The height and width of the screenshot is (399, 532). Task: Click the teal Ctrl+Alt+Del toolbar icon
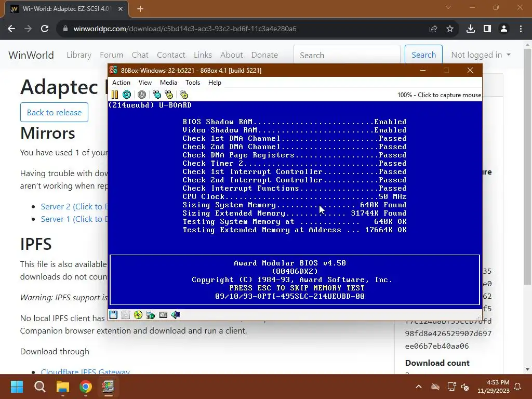click(x=157, y=95)
